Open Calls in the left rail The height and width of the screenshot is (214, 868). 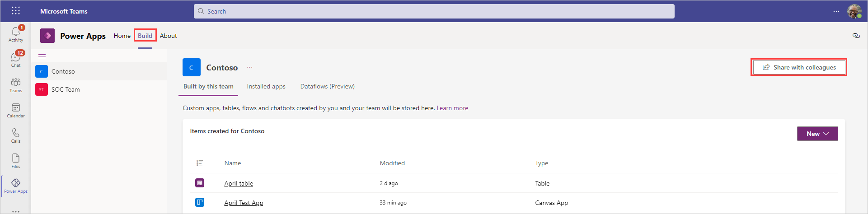point(16,135)
